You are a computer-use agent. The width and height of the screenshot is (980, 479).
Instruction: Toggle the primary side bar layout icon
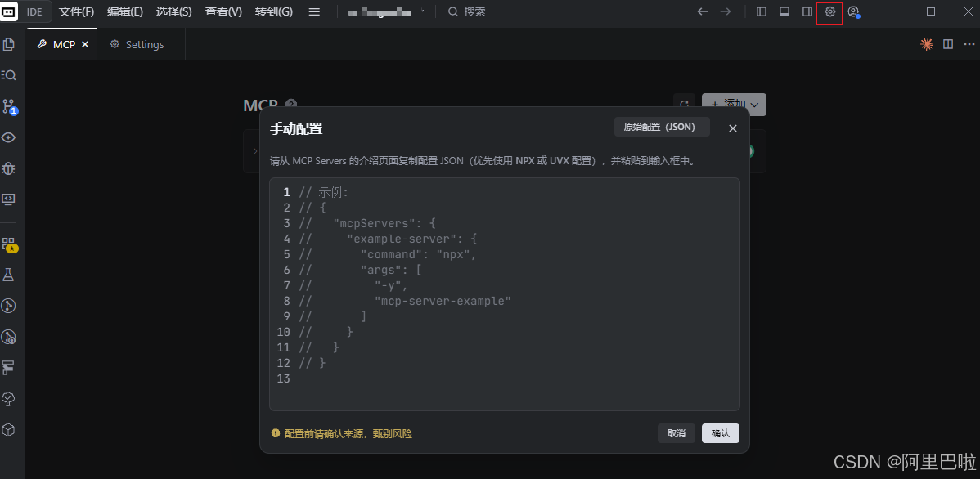(762, 12)
